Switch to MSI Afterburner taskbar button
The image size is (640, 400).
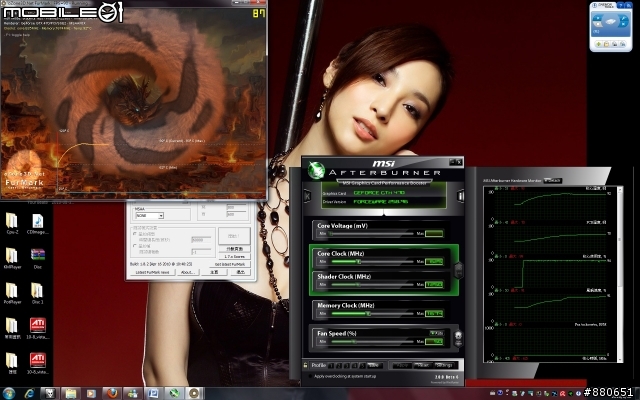174,393
